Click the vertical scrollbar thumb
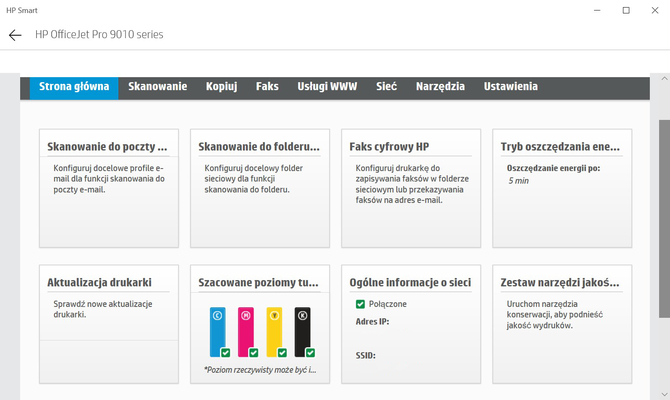Image resolution: width=670 pixels, height=400 pixels. pos(664,219)
